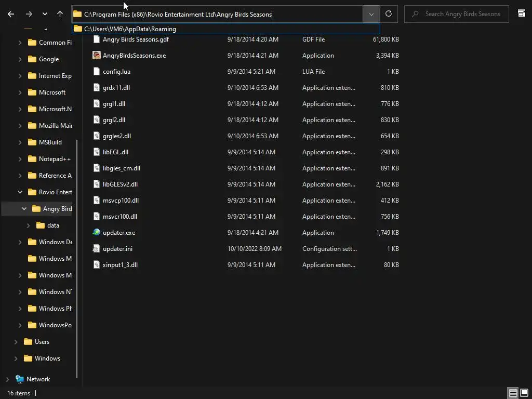Viewport: 532px width, 399px height.
Task: Click the Search Angry Birds Seasons box
Action: coord(457,14)
